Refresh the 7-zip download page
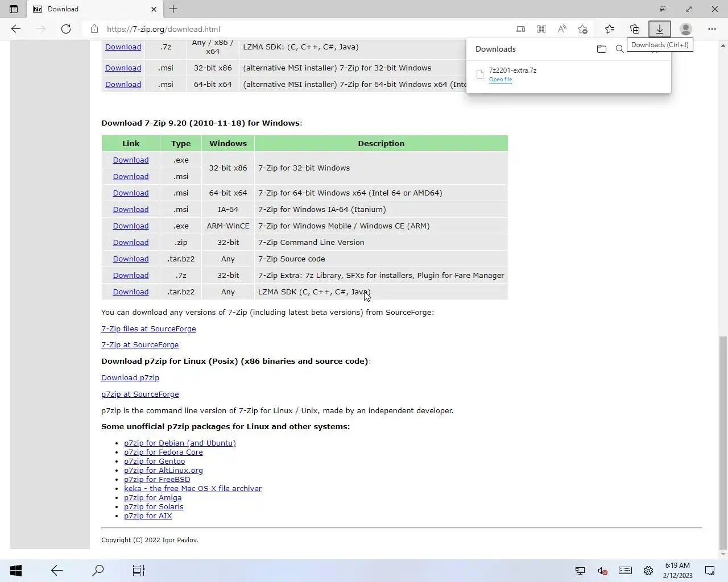The image size is (728, 582). click(66, 29)
